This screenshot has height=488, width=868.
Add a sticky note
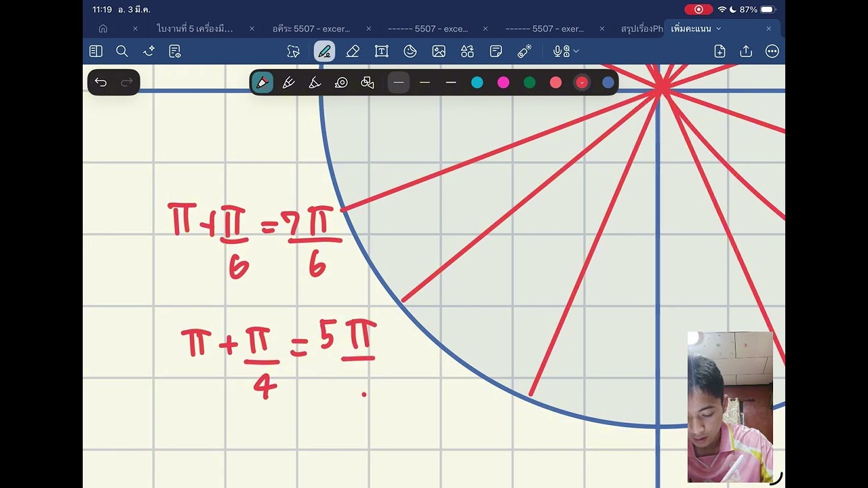tap(496, 52)
